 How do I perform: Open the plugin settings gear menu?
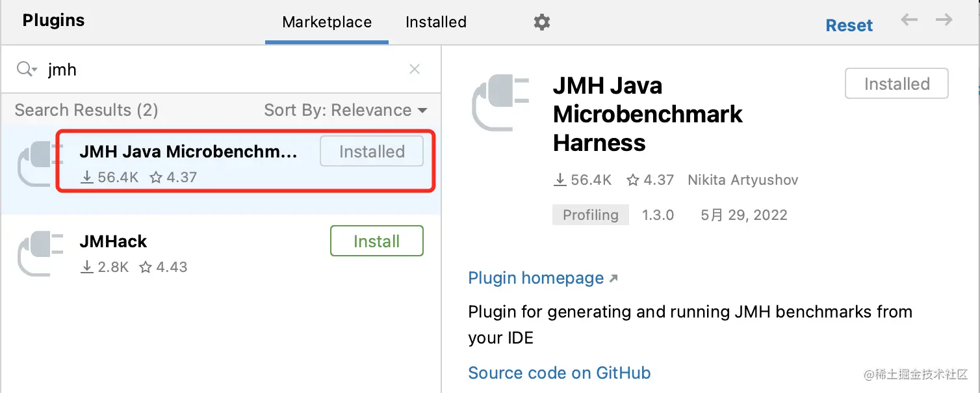541,23
